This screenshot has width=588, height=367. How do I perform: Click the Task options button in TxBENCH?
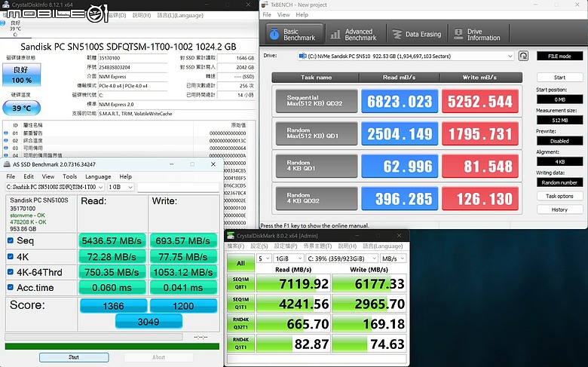(559, 196)
